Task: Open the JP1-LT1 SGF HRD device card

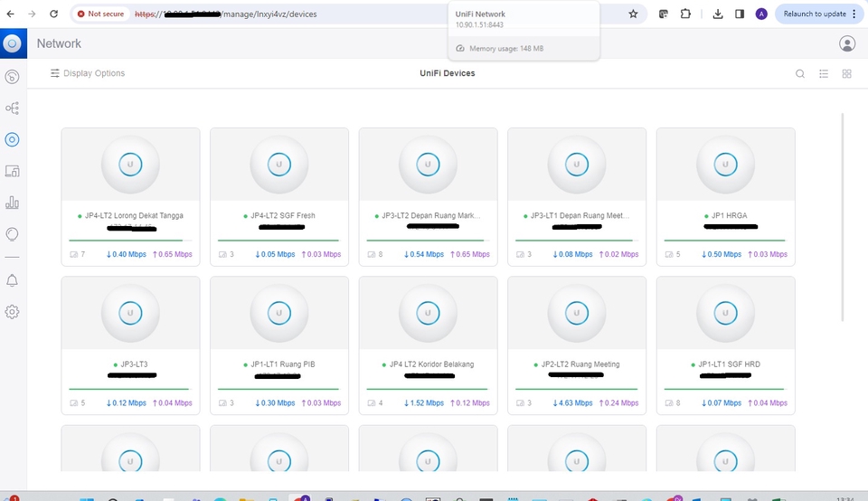Action: click(726, 345)
